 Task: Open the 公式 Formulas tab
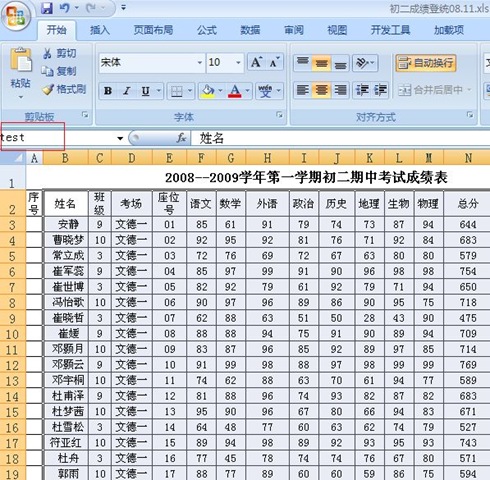click(x=207, y=30)
